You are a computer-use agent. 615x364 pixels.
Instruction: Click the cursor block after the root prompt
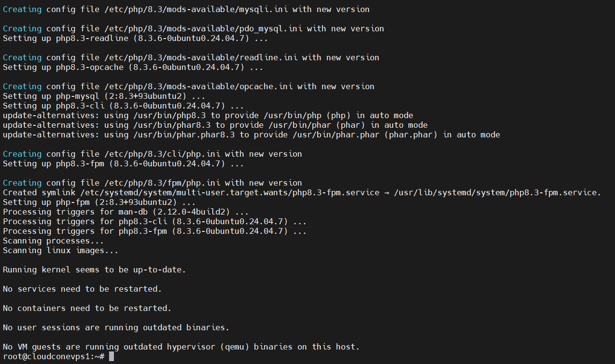[112, 356]
